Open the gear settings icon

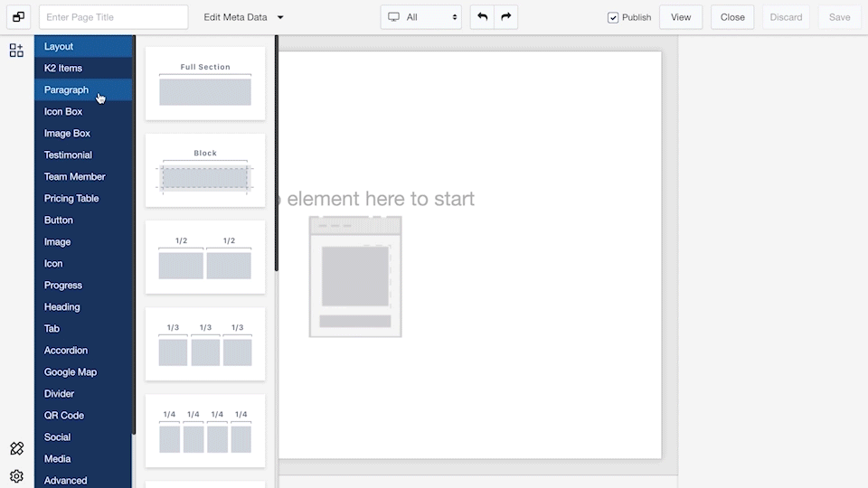[16, 476]
